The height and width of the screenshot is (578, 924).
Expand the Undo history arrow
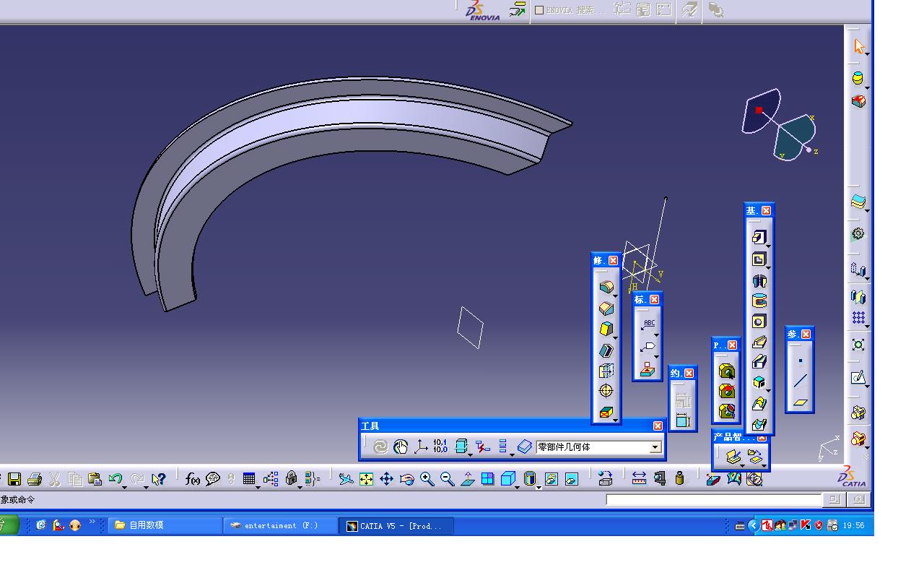124,486
